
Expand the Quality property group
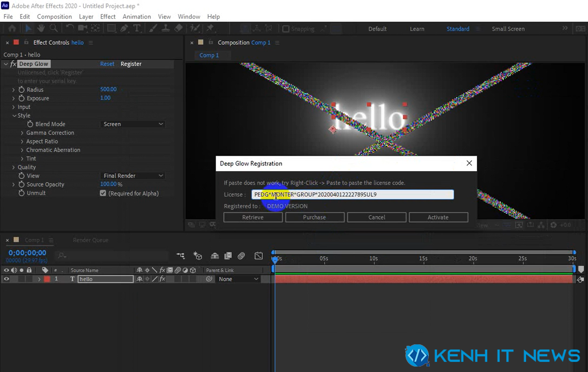pyautogui.click(x=14, y=167)
